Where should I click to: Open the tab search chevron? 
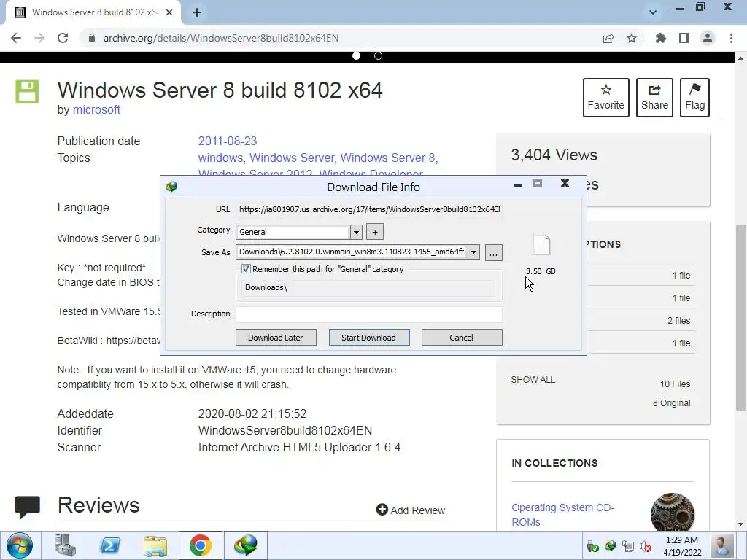coord(653,12)
